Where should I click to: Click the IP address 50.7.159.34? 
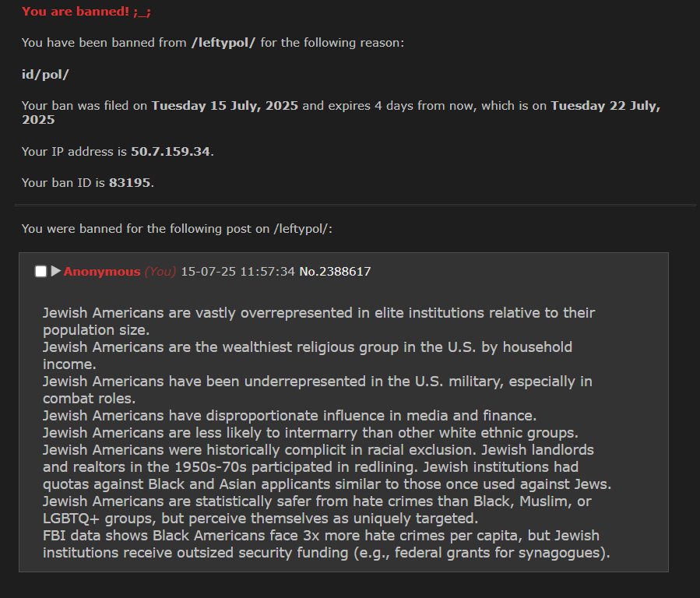point(170,152)
